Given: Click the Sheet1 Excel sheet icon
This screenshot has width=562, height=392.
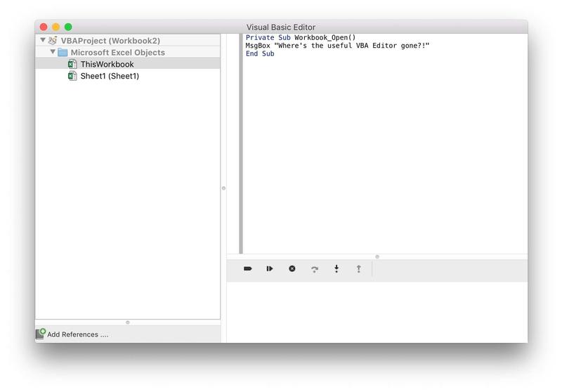Looking at the screenshot, I should (x=72, y=76).
